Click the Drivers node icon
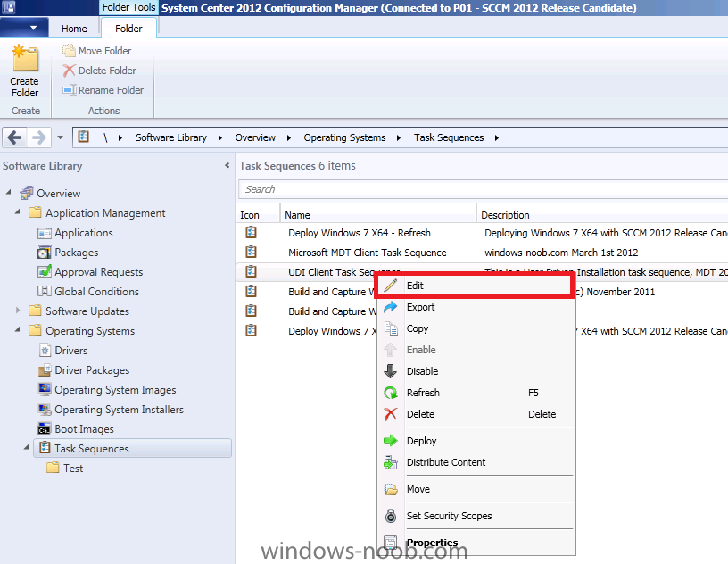This screenshot has height=564, width=728. tap(45, 351)
